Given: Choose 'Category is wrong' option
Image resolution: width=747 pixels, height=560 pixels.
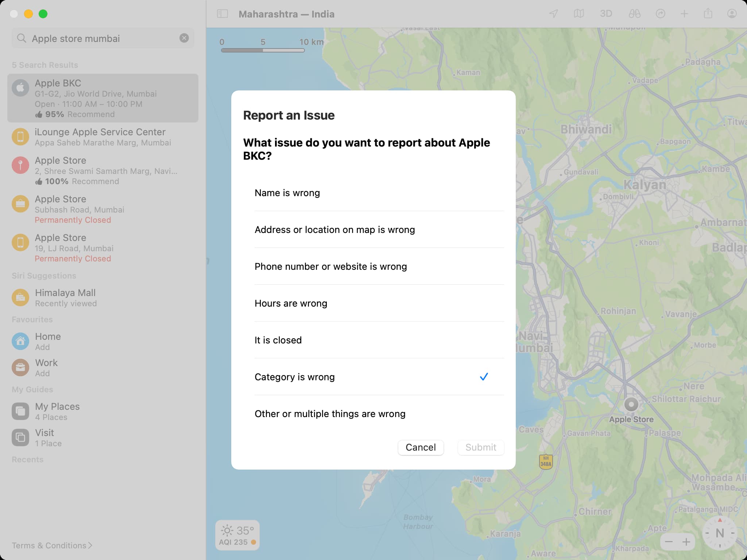Looking at the screenshot, I should point(379,377).
